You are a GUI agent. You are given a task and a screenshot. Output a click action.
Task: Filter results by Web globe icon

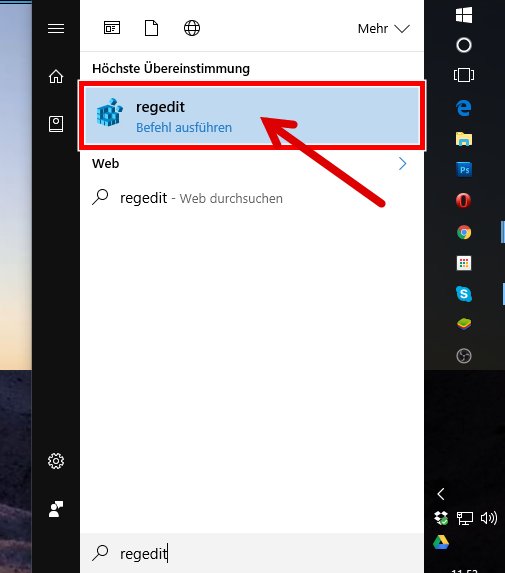coord(192,28)
